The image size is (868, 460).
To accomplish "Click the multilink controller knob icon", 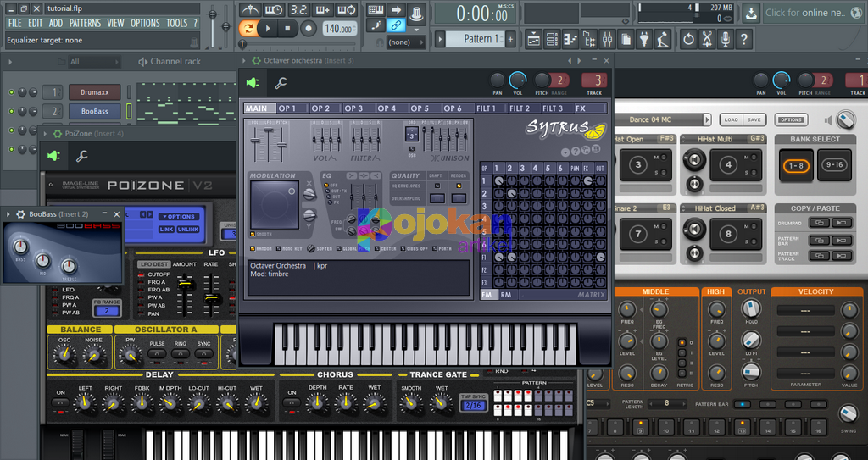I will (416, 13).
